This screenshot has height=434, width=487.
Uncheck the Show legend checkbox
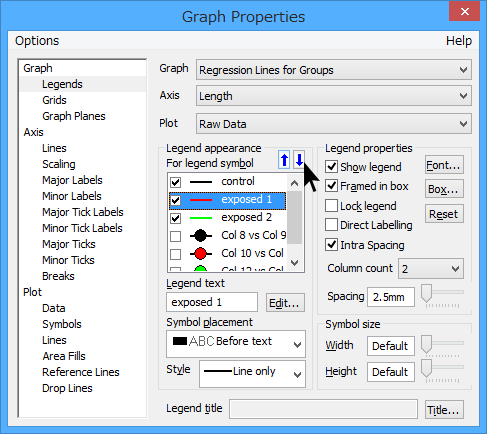(331, 166)
